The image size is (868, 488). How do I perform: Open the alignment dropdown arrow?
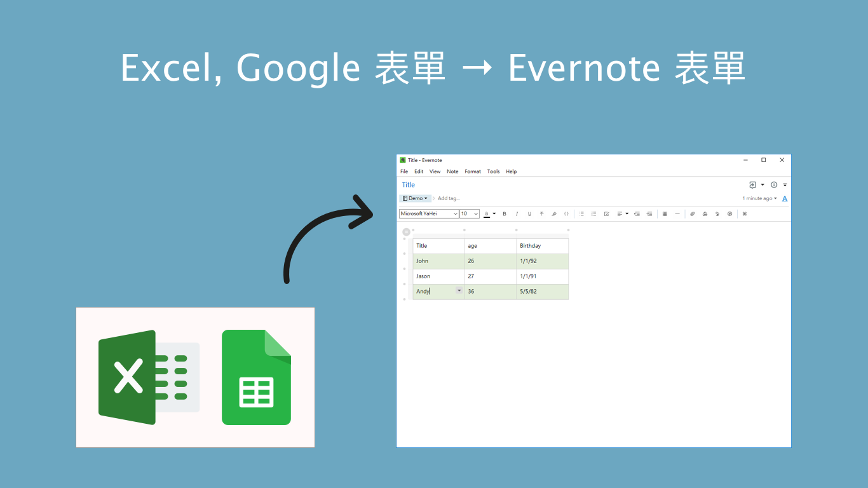pos(627,214)
